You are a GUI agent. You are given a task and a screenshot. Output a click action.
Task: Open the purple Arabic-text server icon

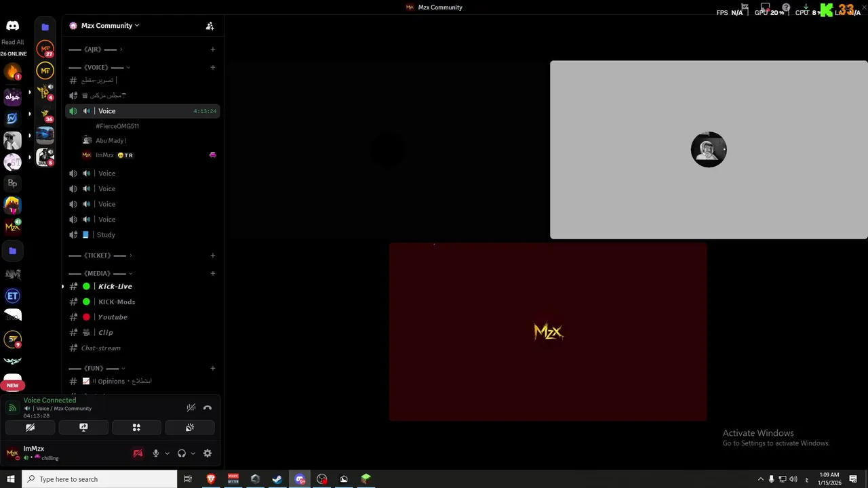[x=12, y=96]
